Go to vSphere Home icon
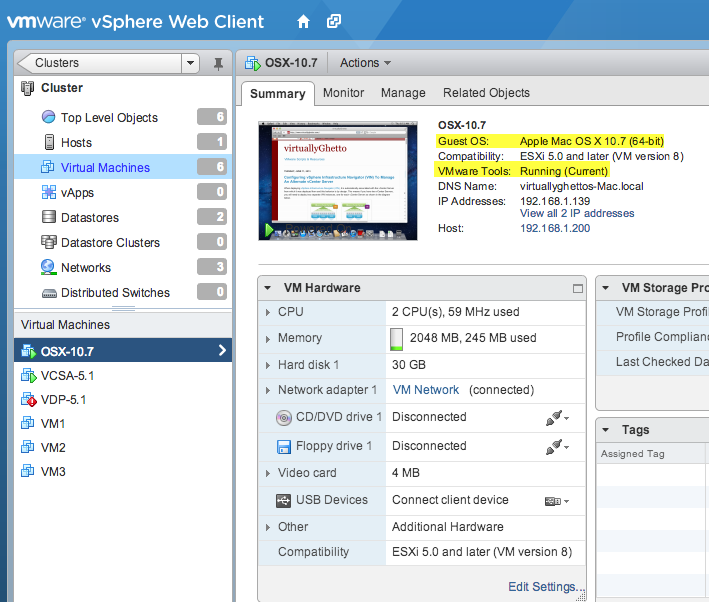 303,21
